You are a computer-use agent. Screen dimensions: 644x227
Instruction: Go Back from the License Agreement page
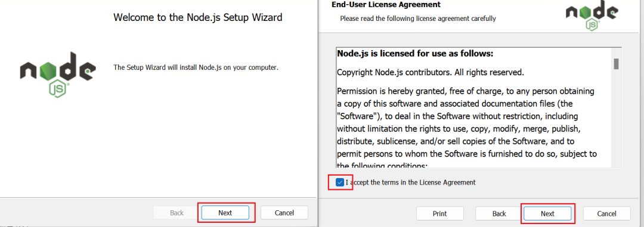[499, 213]
